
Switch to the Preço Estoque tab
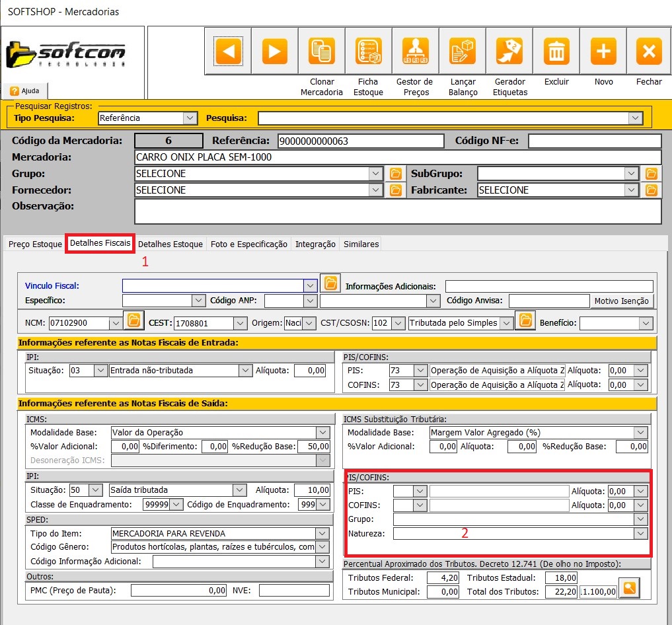click(x=35, y=244)
